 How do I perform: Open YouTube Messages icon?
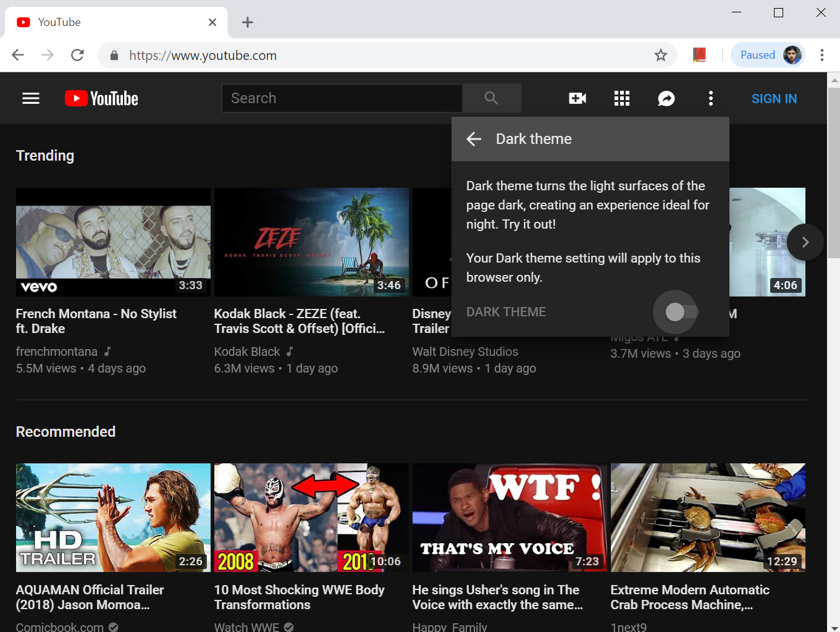pyautogui.click(x=666, y=98)
